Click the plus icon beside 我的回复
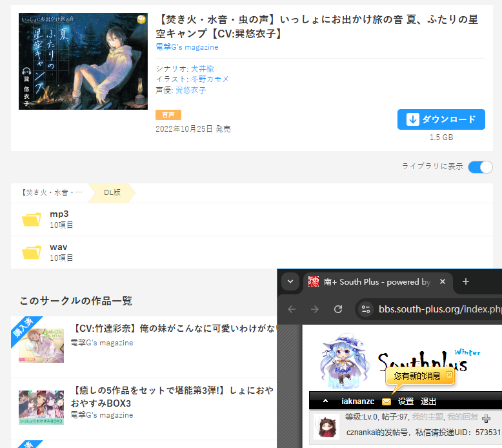 point(486,418)
